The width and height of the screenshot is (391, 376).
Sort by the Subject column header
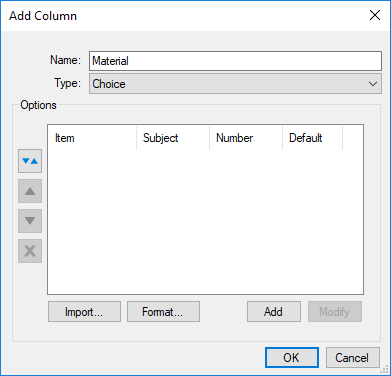click(x=173, y=138)
